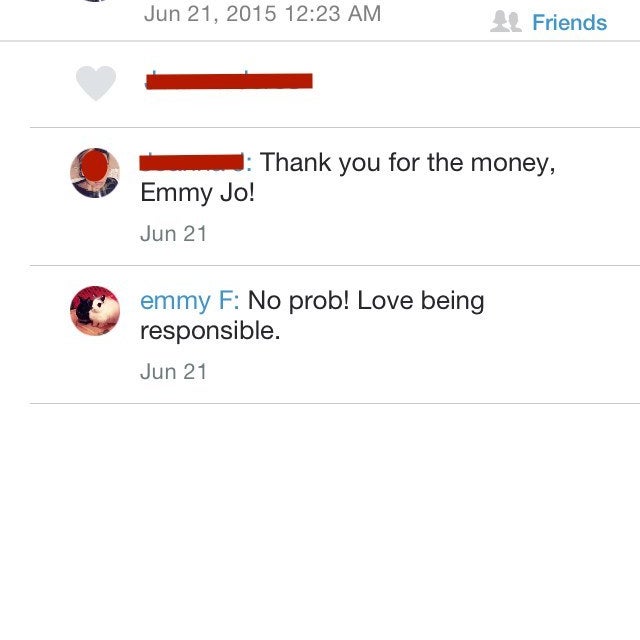This screenshot has height=640, width=640.
Task: Select the Jun 21 date under first comment
Action: 173,234
